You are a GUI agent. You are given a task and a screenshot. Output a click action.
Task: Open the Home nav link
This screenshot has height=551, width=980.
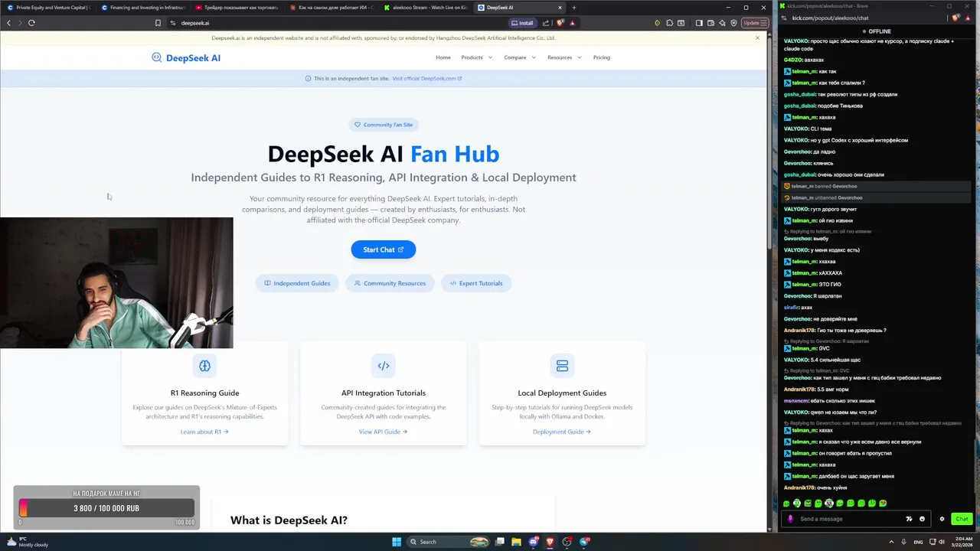[443, 57]
